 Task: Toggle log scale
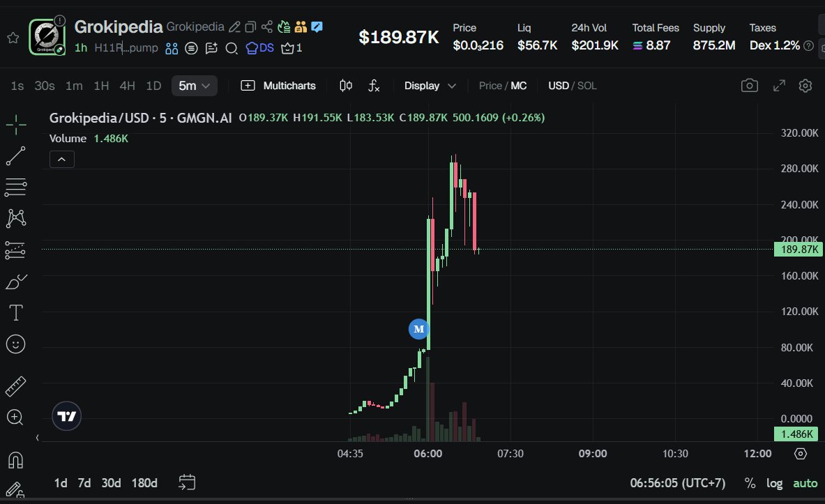coord(775,483)
